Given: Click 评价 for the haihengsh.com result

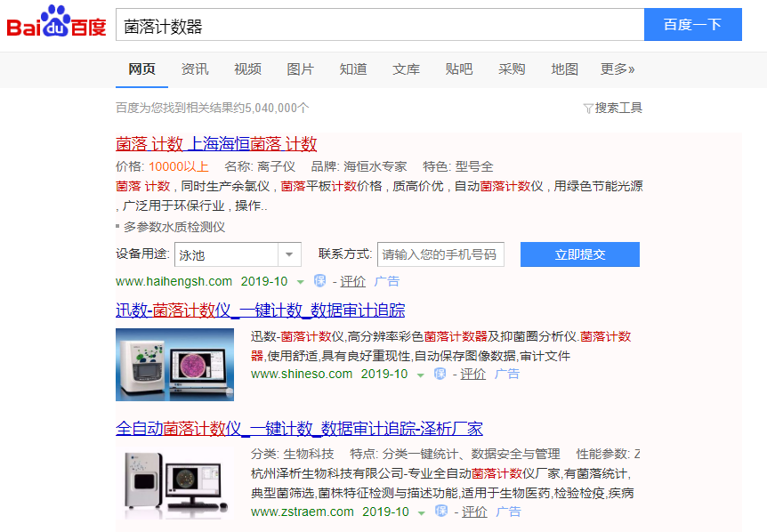Looking at the screenshot, I should pos(352,282).
